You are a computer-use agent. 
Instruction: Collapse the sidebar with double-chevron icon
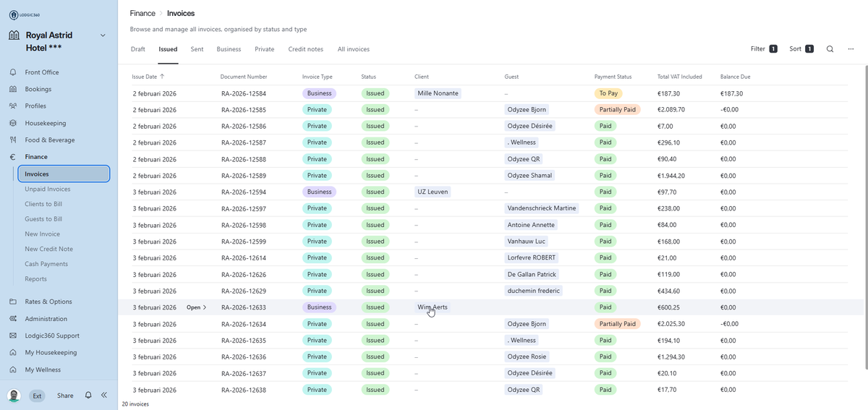coord(104,396)
